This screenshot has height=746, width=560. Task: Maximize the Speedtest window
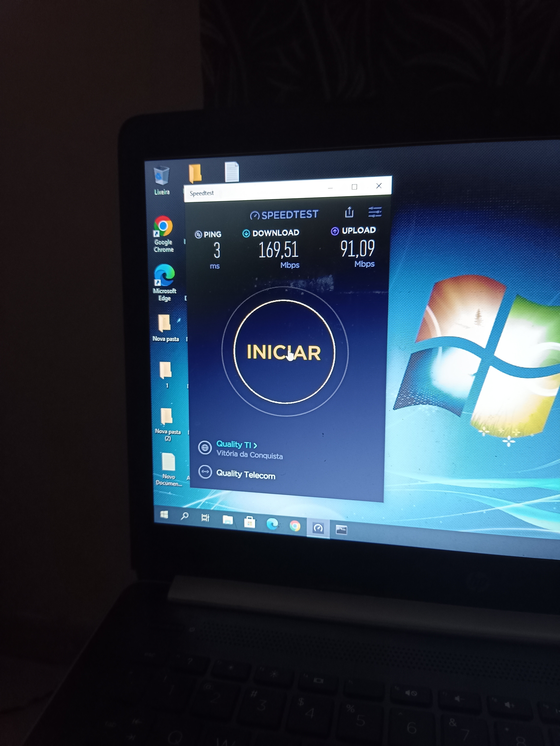(x=354, y=187)
